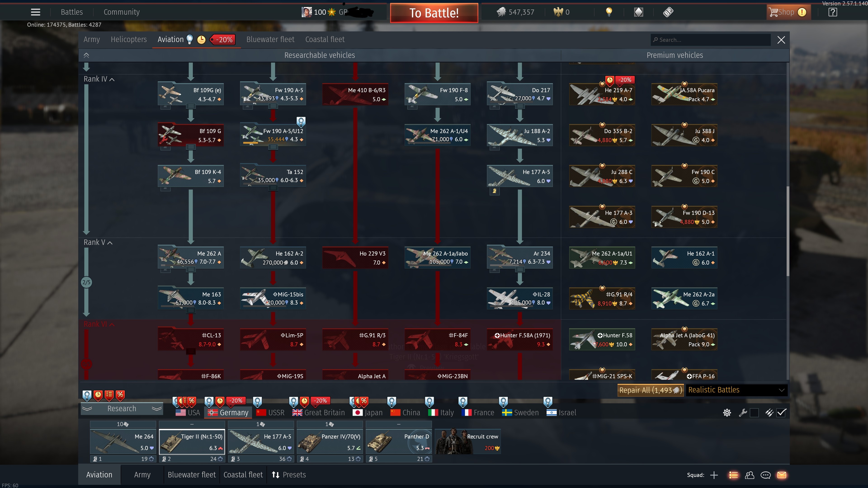
Task: Click the red percent marker above Research
Action: 120,395
